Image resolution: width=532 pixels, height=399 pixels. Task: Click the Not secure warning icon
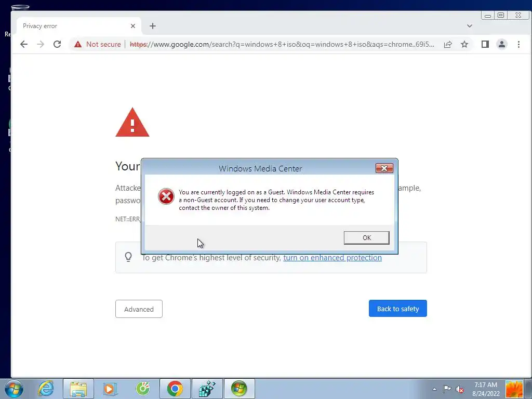(78, 44)
